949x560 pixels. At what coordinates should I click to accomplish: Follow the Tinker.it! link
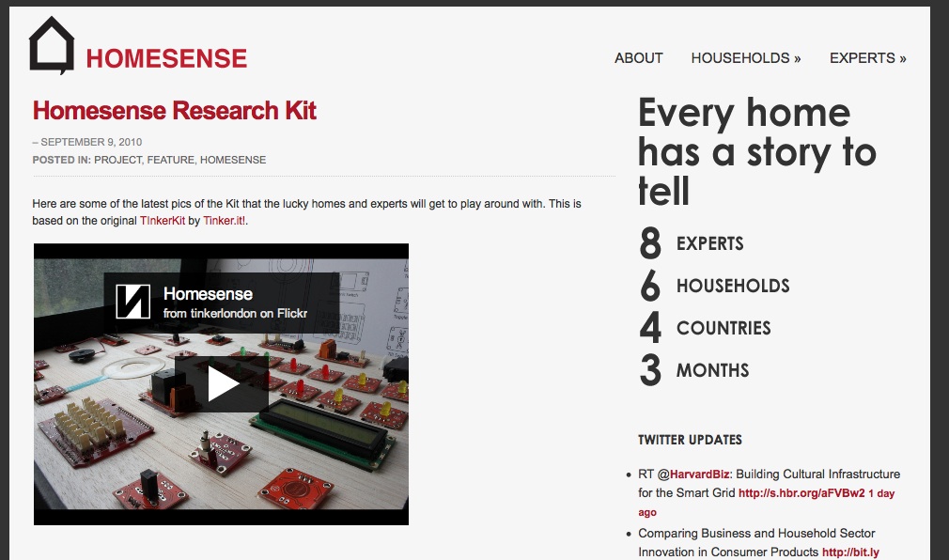point(225,221)
